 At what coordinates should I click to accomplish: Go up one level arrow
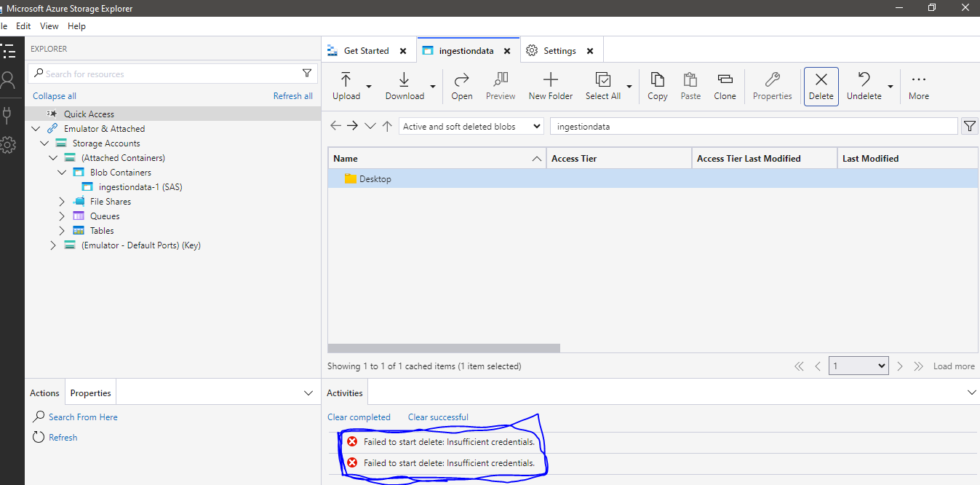(387, 126)
